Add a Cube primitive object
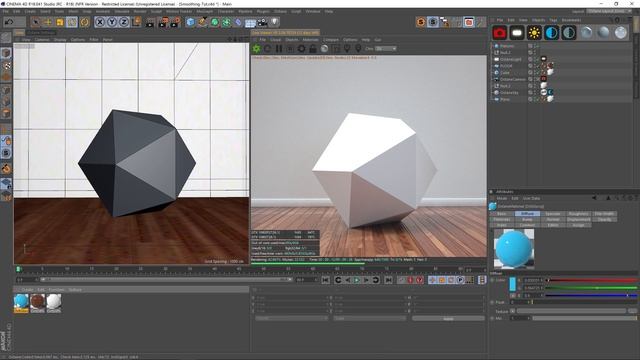 point(190,22)
